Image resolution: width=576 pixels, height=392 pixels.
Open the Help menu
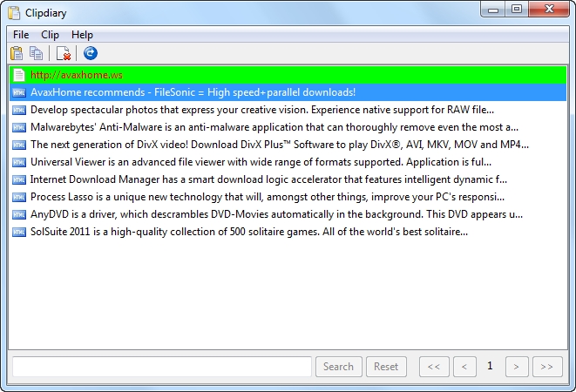click(82, 35)
